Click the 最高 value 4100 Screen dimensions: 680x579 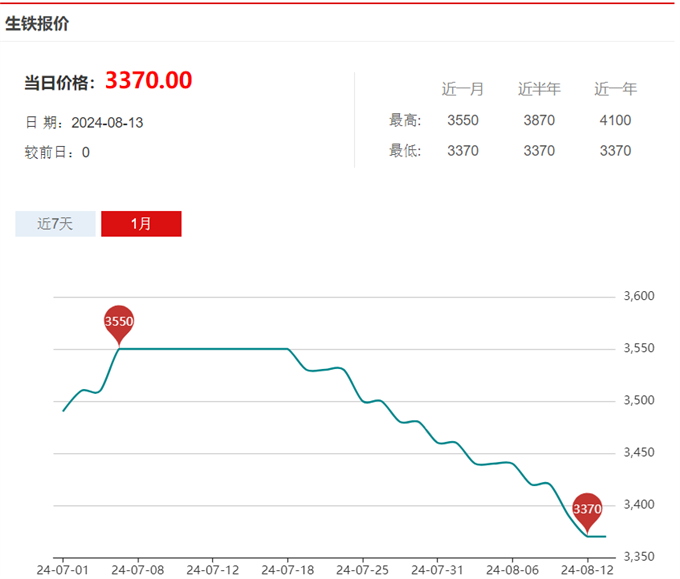coord(615,120)
